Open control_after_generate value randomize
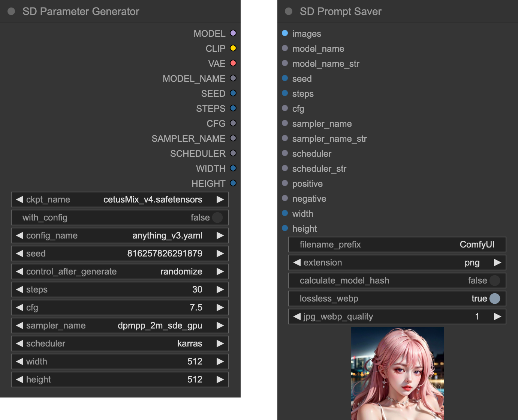 181,271
